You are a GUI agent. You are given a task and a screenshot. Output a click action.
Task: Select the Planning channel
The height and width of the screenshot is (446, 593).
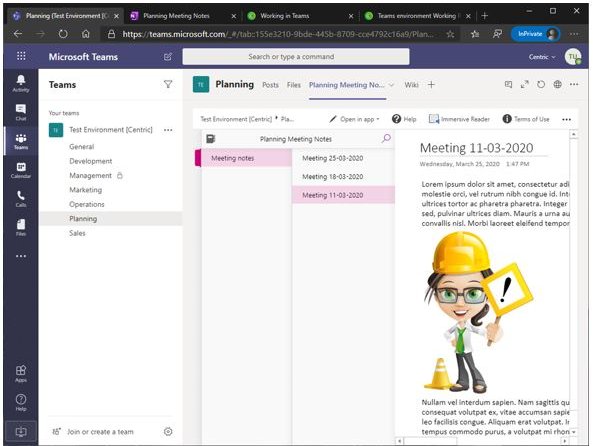tap(83, 219)
